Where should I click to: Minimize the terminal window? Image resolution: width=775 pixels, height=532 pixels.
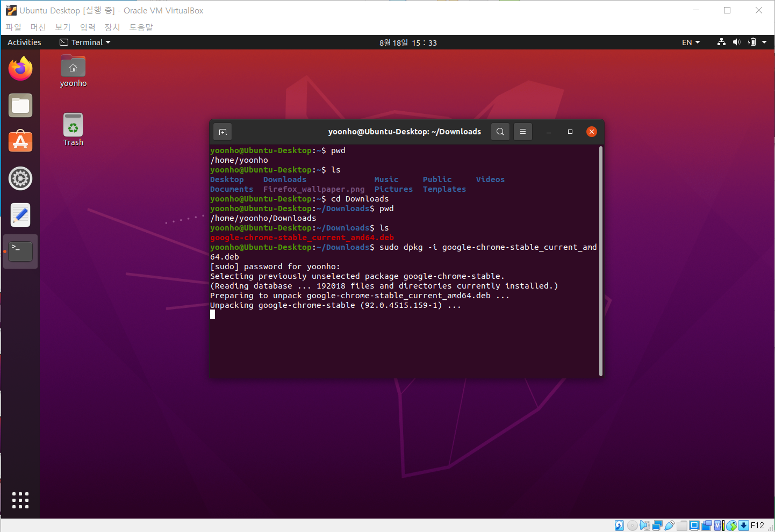pyautogui.click(x=549, y=132)
